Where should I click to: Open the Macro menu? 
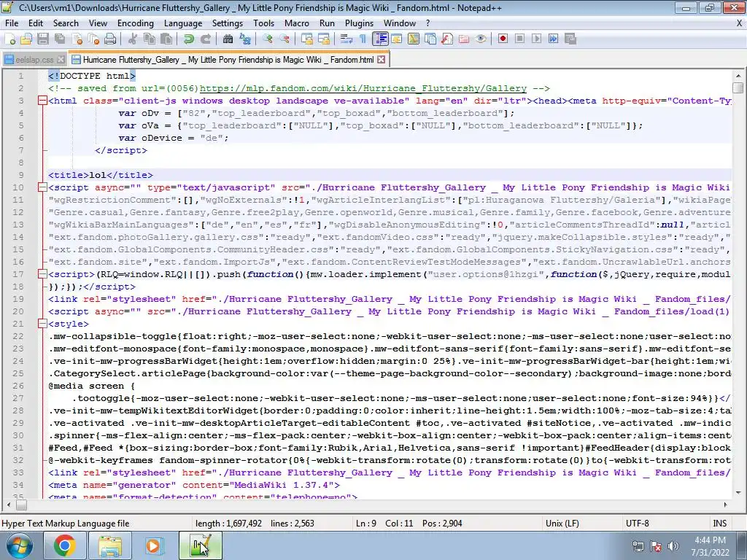pyautogui.click(x=297, y=23)
